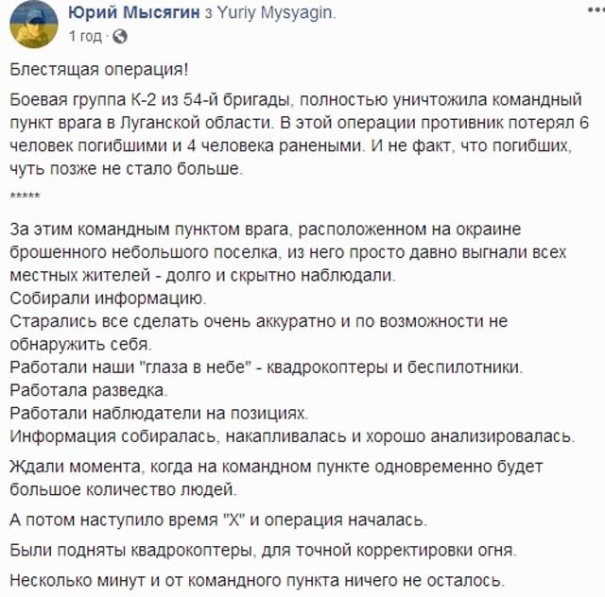Click the "Блестящая операция!" opening line
This screenshot has height=597, width=605.
pyautogui.click(x=99, y=69)
